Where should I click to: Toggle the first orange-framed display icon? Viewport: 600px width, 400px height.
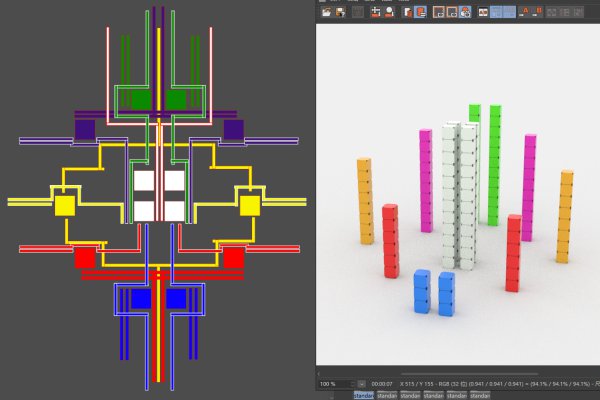click(438, 12)
